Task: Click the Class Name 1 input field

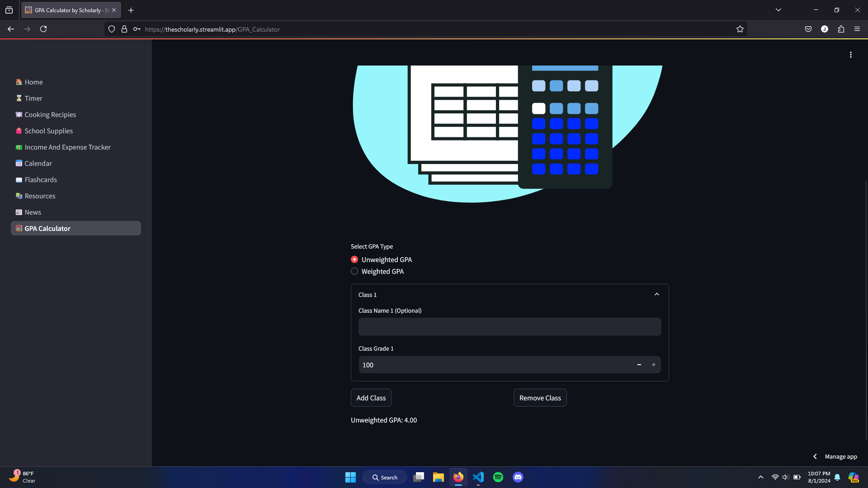Action: tap(509, 327)
